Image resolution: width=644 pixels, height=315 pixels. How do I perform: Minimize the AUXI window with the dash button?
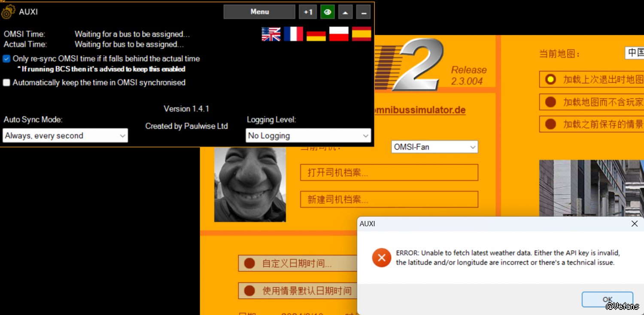tap(364, 12)
